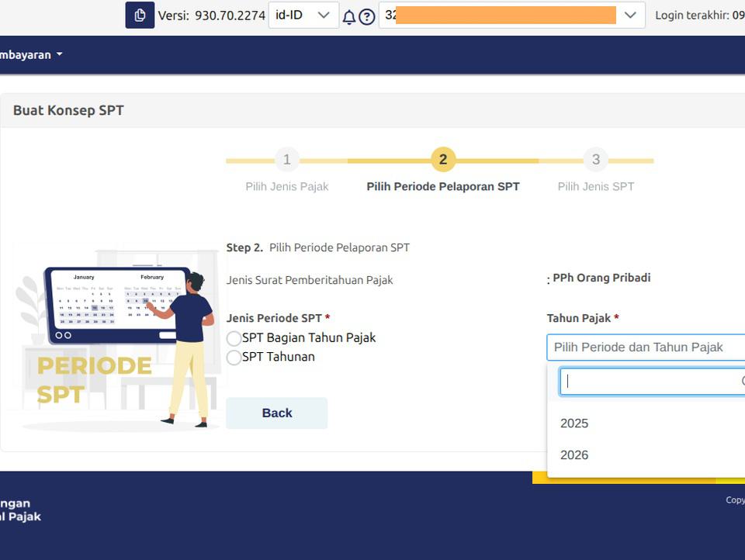Focus the year search input field
Image resolution: width=745 pixels, height=560 pixels.
click(653, 382)
